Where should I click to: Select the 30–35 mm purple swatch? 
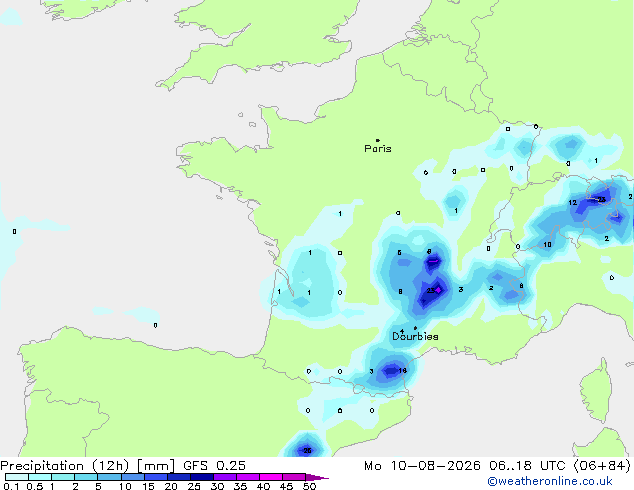pyautogui.click(x=224, y=477)
